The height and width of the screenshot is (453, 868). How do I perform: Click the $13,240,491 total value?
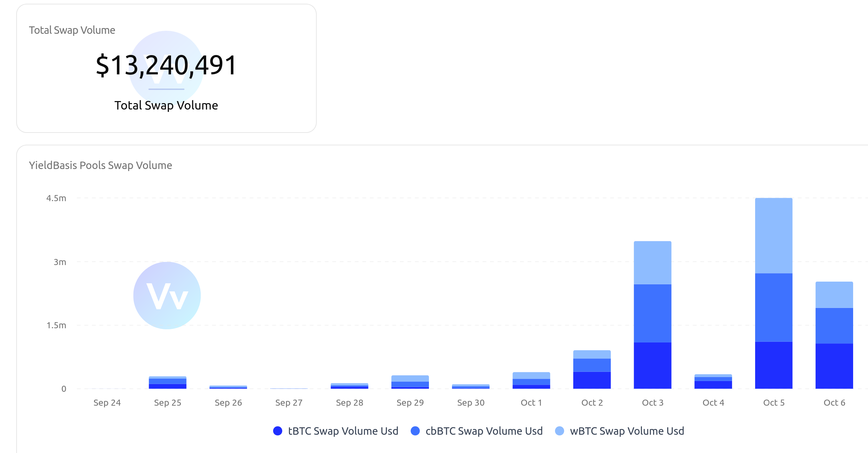(166, 65)
